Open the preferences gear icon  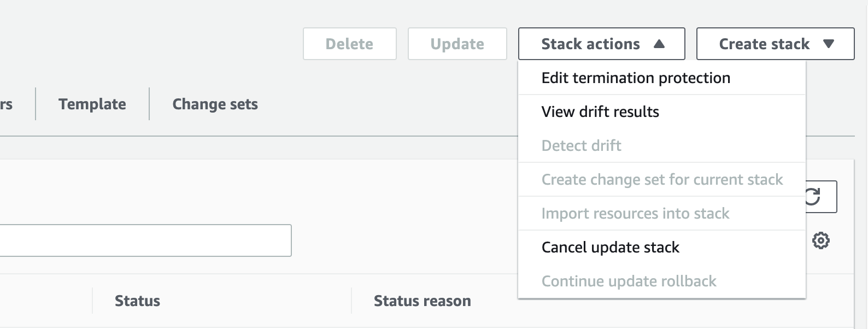[821, 240]
